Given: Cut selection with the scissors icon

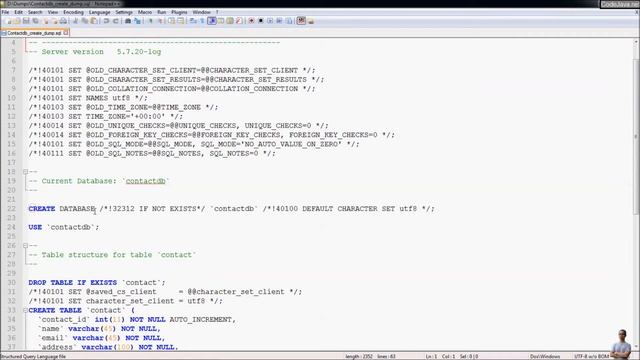Looking at the screenshot, I should pos(76,21).
